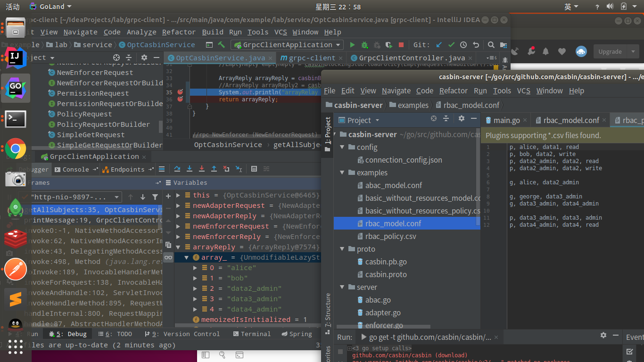Toggle the watches glasses icon in Variables
The image size is (644, 362).
(168, 257)
